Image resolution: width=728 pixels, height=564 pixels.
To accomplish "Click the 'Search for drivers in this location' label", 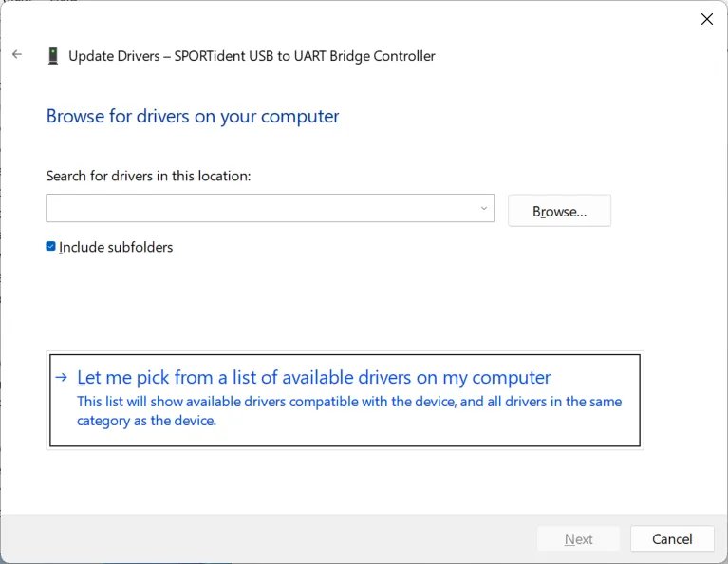I will pyautogui.click(x=148, y=176).
